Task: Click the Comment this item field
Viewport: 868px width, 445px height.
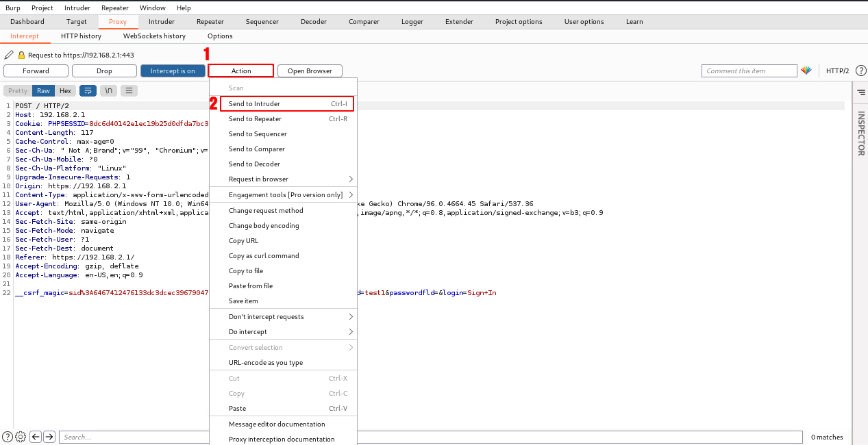Action: 749,71
